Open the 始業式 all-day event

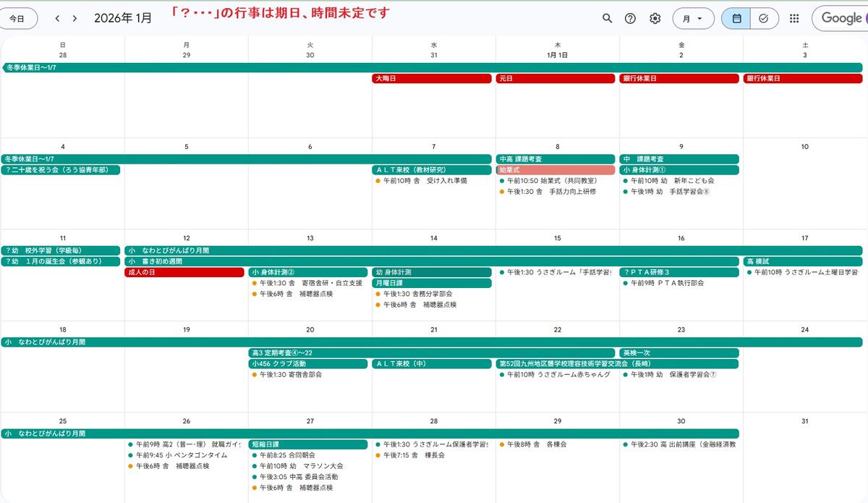pyautogui.click(x=556, y=170)
